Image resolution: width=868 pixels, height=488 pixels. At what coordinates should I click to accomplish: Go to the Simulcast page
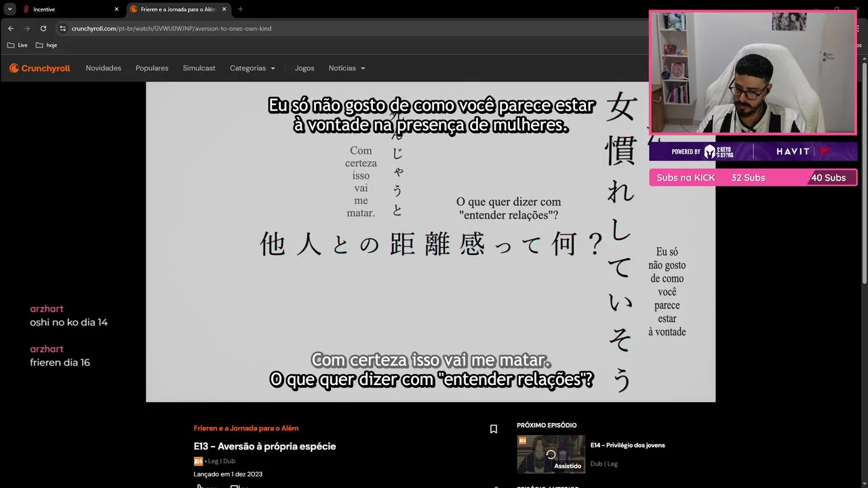pyautogui.click(x=199, y=68)
